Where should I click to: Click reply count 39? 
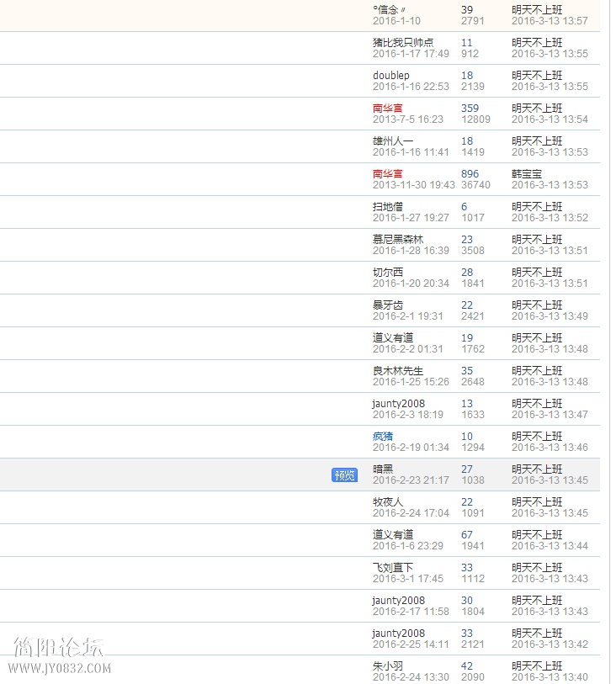(x=467, y=9)
